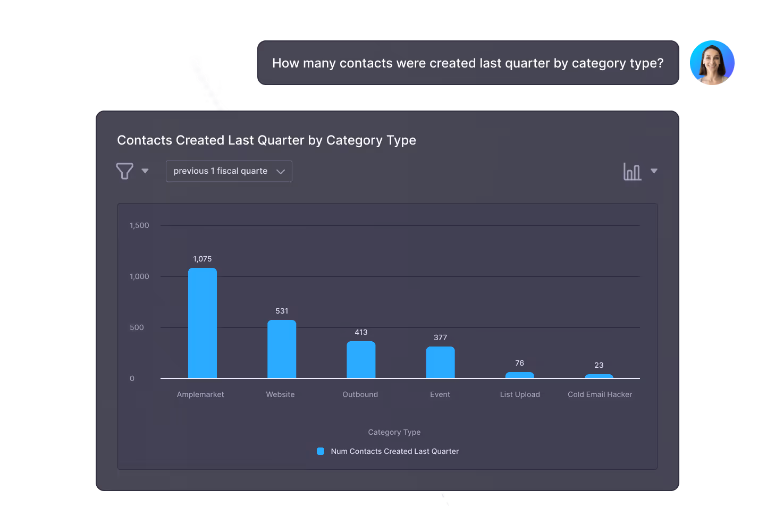Click the '1,075' value label above Amplemarket
This screenshot has height=532, width=775.
(202, 259)
